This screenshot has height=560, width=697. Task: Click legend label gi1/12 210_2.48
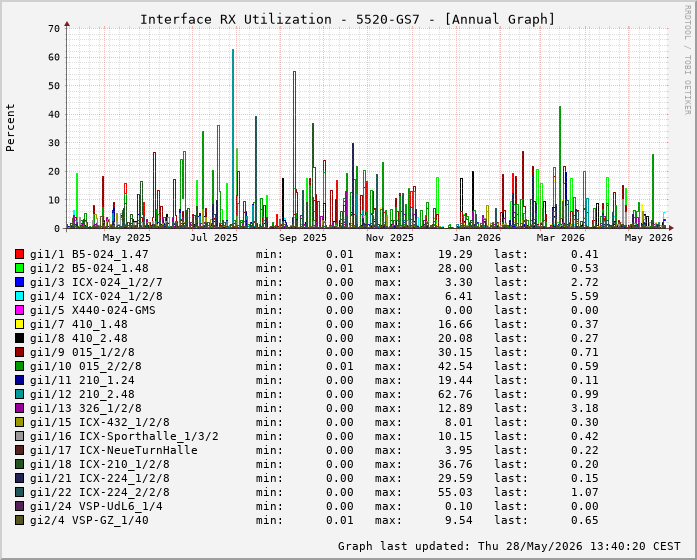[x=82, y=394]
